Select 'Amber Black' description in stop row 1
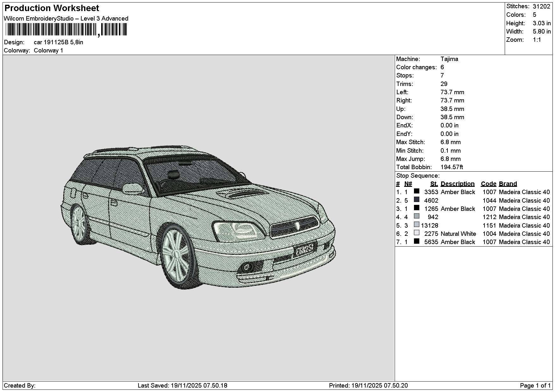 tap(458, 192)
